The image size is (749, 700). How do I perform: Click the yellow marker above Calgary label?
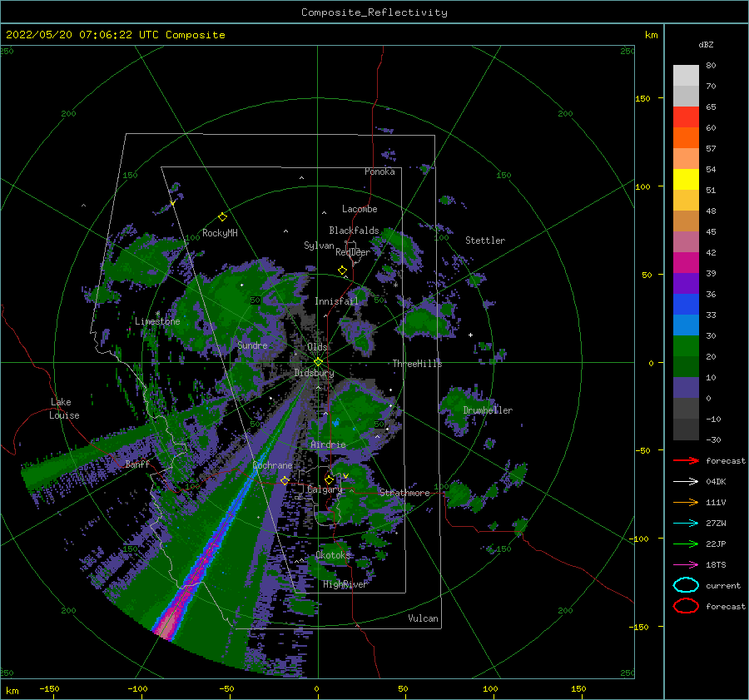(329, 479)
